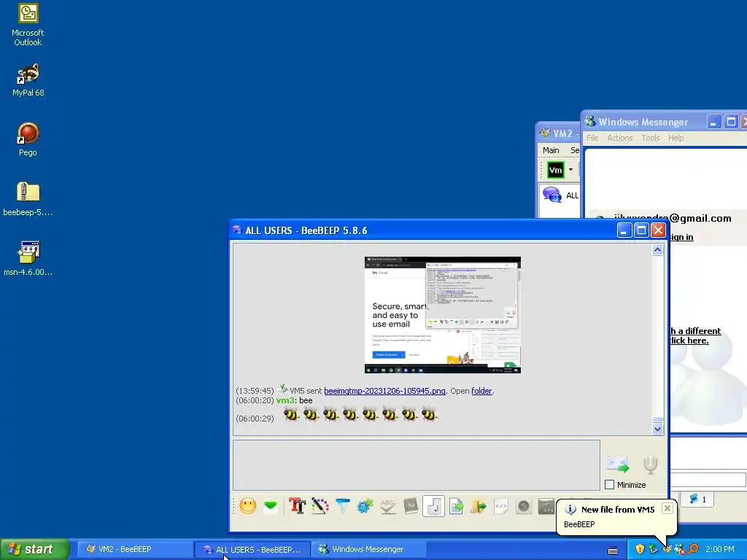Open Help menu in Windows Messenger
The image size is (747, 560).
(676, 138)
